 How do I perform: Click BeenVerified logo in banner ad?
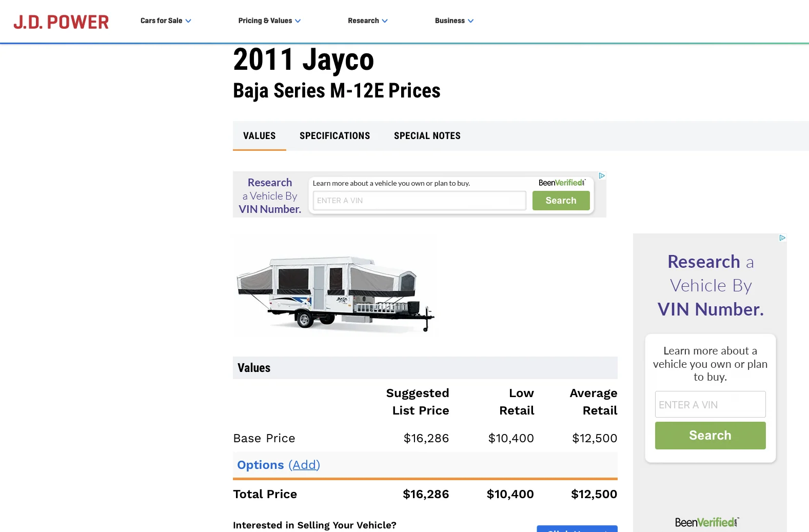tap(562, 183)
